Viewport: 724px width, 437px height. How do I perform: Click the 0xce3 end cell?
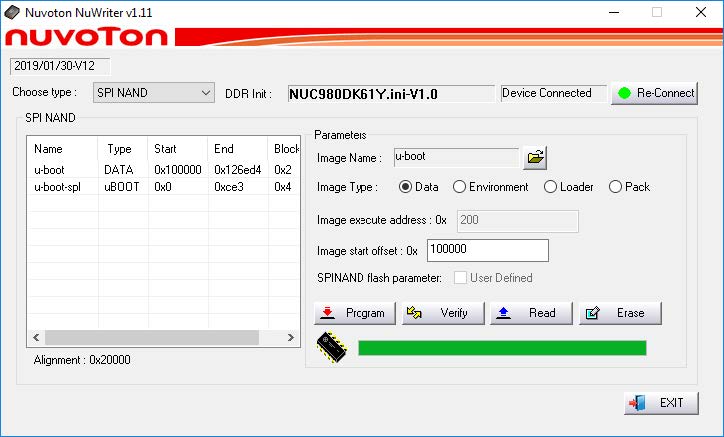pyautogui.click(x=229, y=187)
